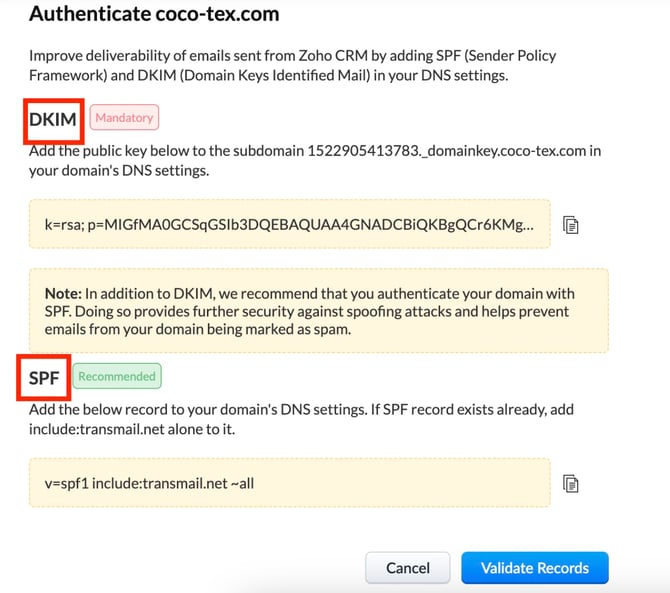
Task: Copy the DKIM public key icon
Action: pos(570,225)
